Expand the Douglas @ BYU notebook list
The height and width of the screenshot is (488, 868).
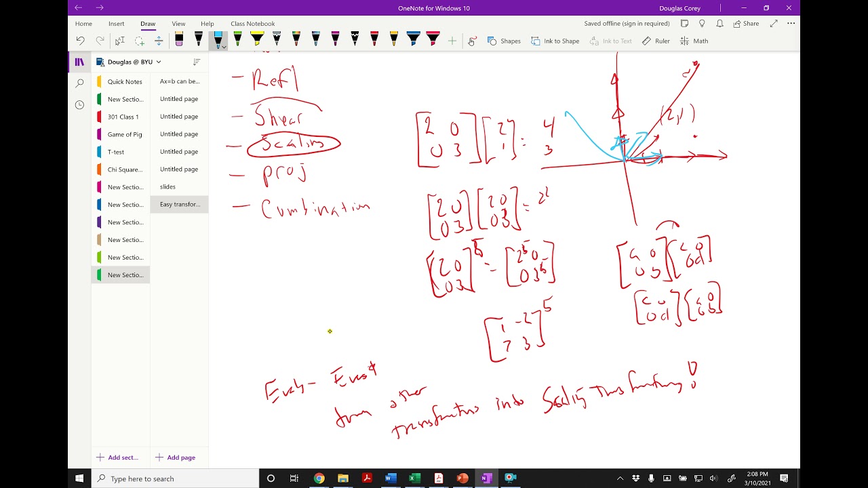pyautogui.click(x=129, y=62)
